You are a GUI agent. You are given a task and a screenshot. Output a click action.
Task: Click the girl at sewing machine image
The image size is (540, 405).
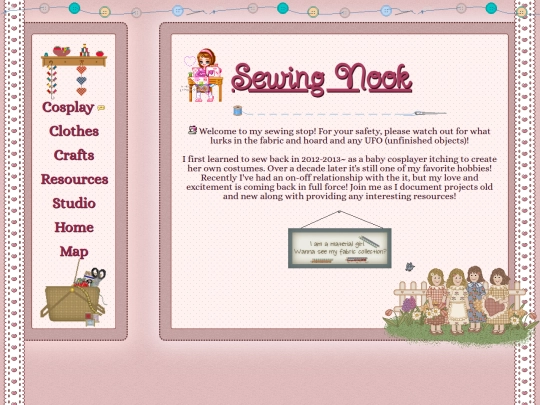point(202,75)
